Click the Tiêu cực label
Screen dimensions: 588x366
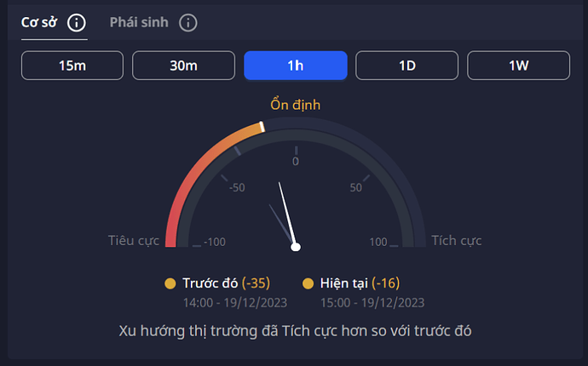pyautogui.click(x=134, y=241)
